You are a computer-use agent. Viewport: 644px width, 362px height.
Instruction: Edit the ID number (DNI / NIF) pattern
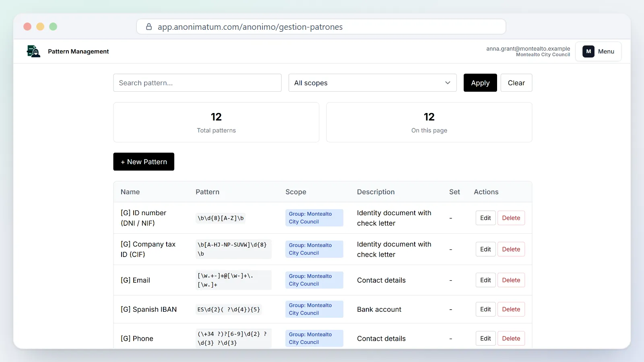point(485,218)
